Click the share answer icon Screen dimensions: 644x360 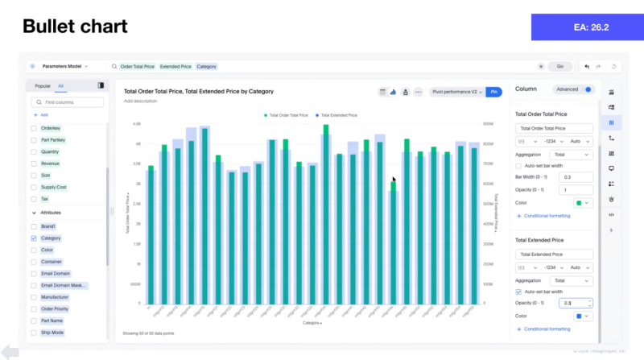(x=406, y=92)
